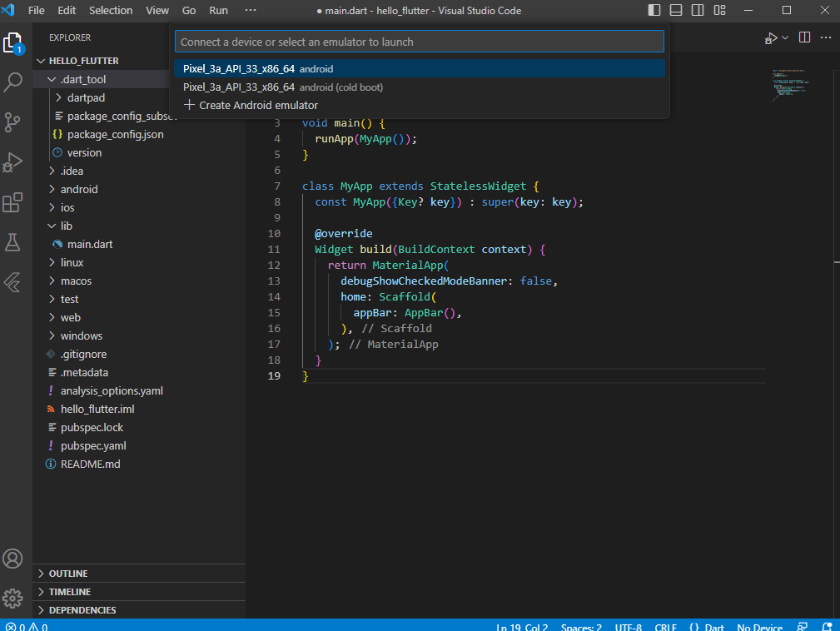Select Pixel_3a_API_33 android cold boot option
The width and height of the screenshot is (840, 631).
point(420,87)
